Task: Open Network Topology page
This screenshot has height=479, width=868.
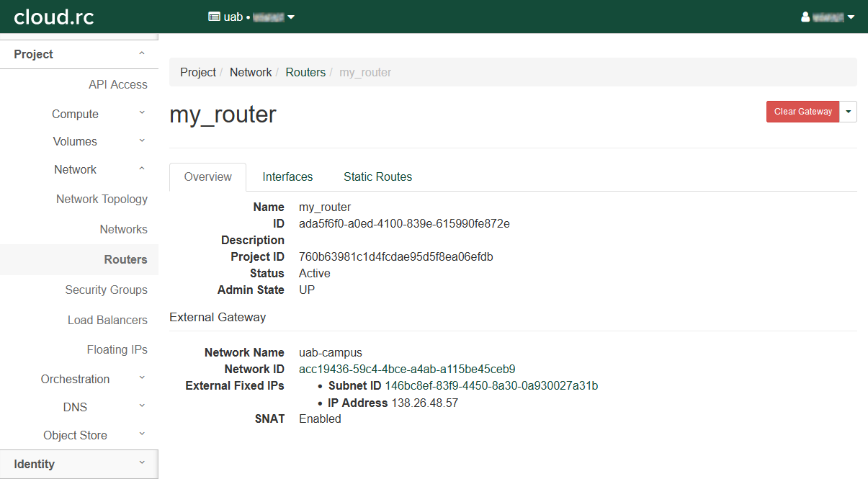Action: 102,199
